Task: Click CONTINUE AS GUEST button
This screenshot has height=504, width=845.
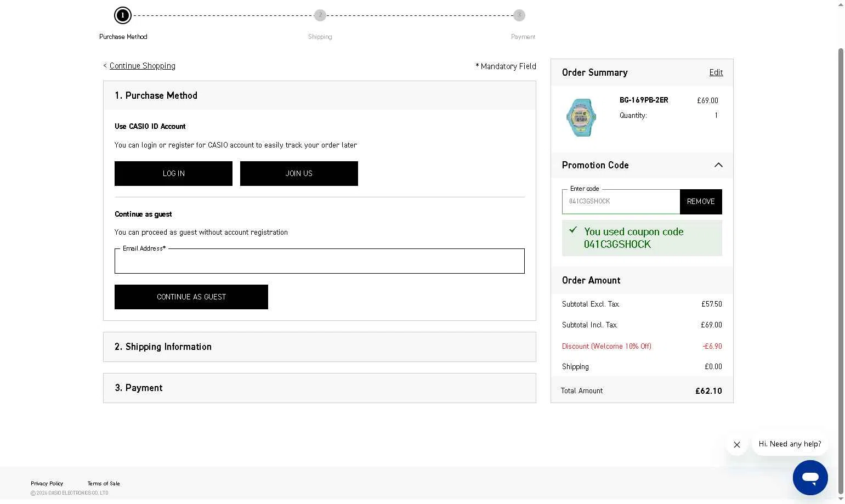Action: tap(191, 297)
